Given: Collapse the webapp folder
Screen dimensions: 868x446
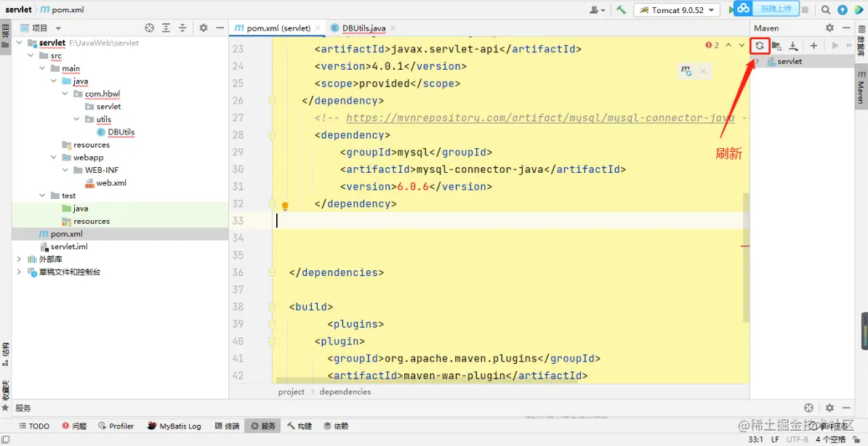Looking at the screenshot, I should pyautogui.click(x=55, y=157).
